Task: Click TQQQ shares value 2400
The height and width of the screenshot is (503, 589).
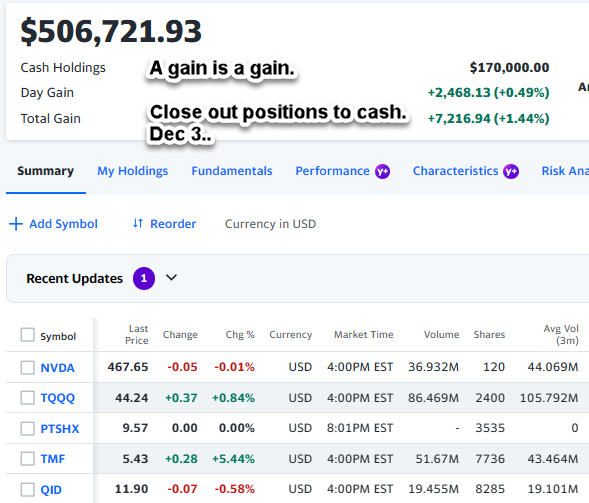Action: (x=490, y=398)
